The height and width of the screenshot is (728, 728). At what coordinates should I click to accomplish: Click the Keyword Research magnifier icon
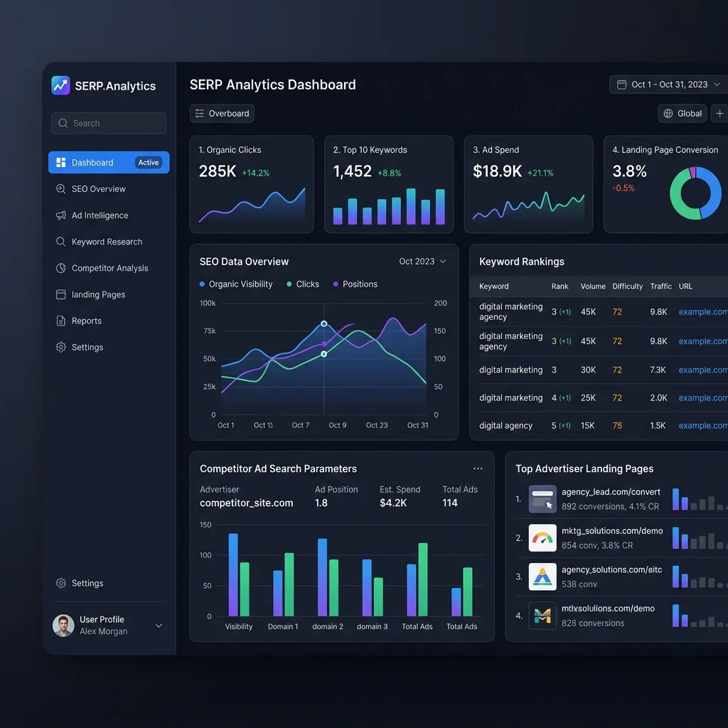[x=61, y=242]
